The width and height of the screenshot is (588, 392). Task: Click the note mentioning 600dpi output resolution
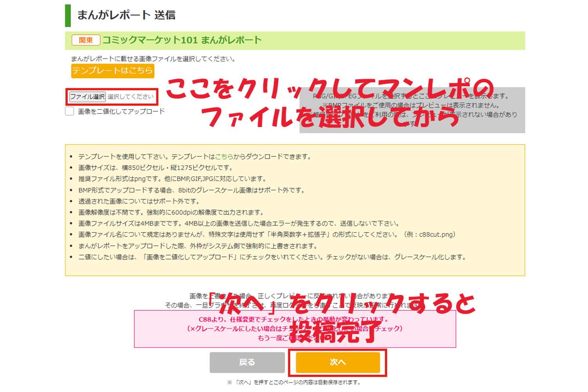pyautogui.click(x=171, y=212)
